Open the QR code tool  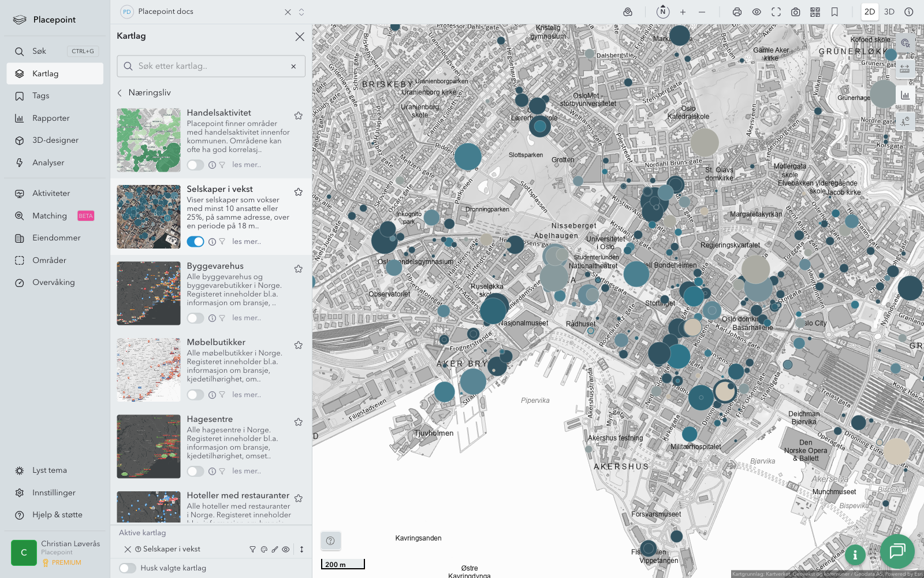point(815,12)
